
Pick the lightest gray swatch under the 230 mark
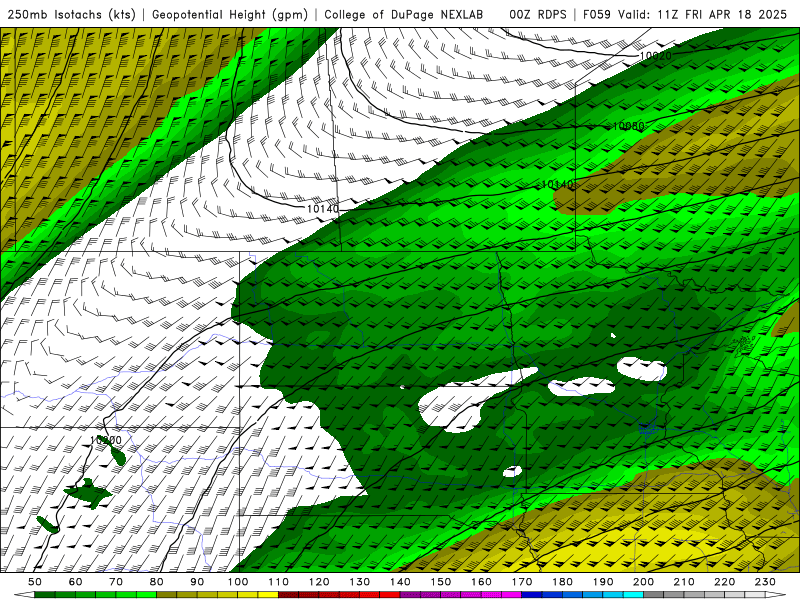click(x=755, y=595)
